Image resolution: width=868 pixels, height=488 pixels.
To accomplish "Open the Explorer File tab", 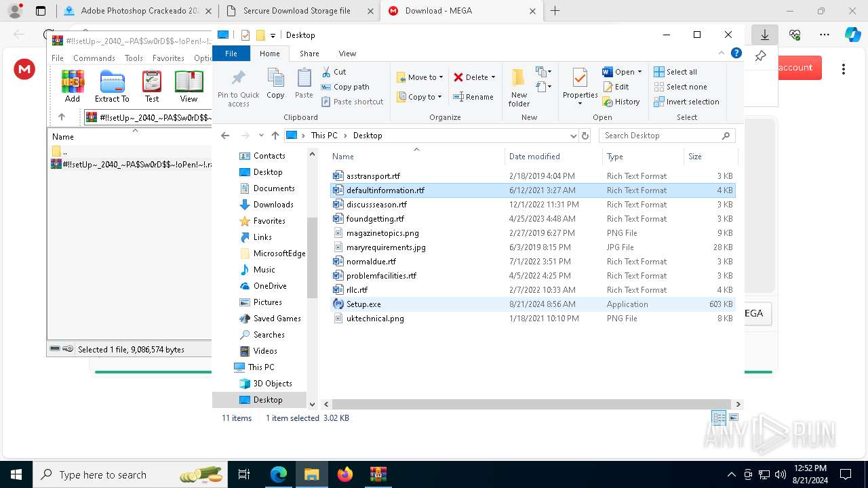I will click(231, 54).
